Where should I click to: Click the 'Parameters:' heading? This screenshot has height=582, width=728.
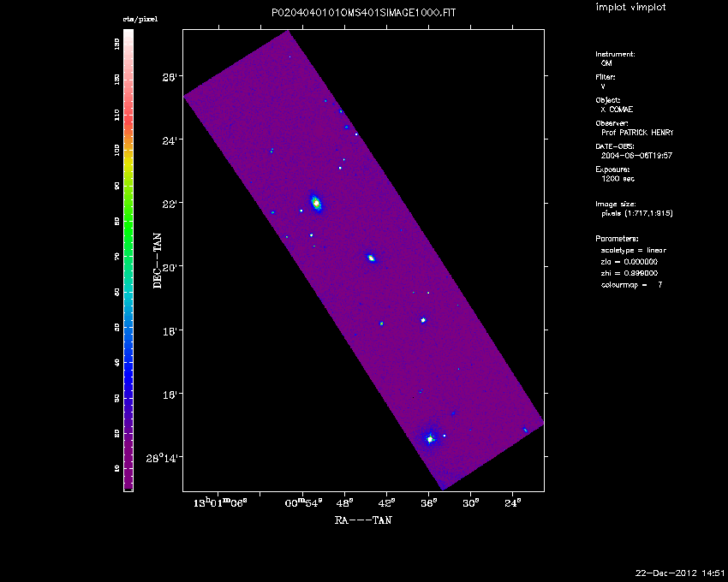click(x=617, y=239)
